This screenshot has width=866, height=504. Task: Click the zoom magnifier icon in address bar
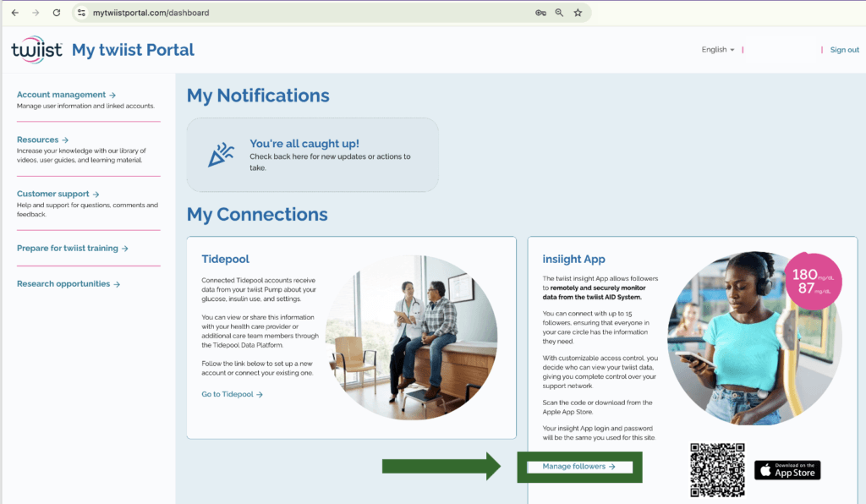[x=559, y=13]
